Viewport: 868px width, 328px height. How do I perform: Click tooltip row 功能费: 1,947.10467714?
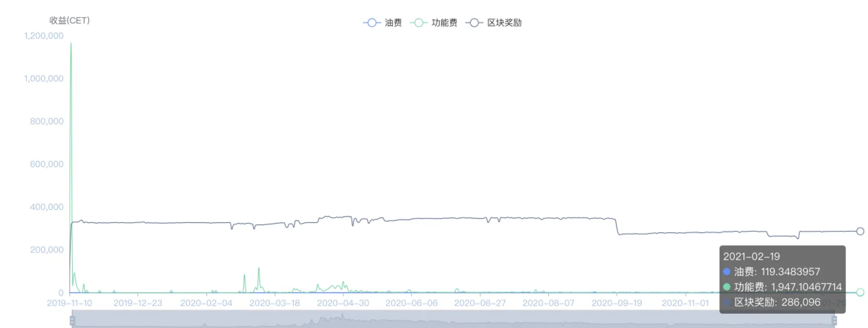(x=782, y=287)
